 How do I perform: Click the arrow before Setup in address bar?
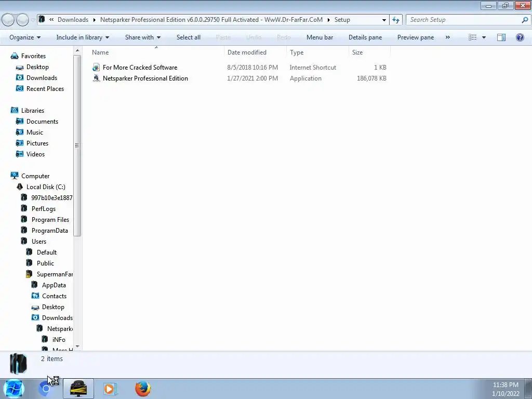[x=328, y=20]
